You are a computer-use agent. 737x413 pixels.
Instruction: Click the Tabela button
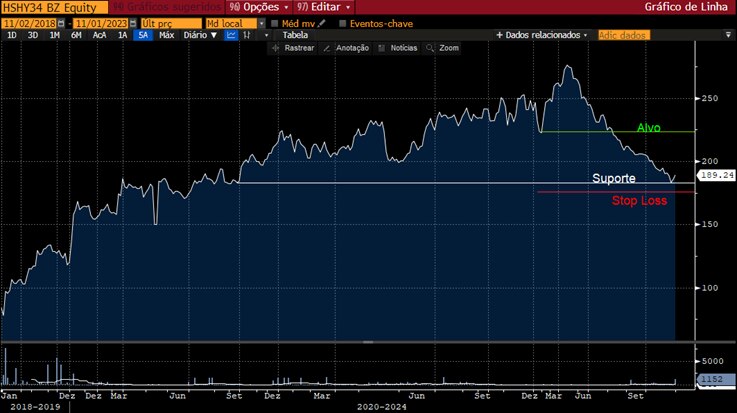tap(296, 35)
